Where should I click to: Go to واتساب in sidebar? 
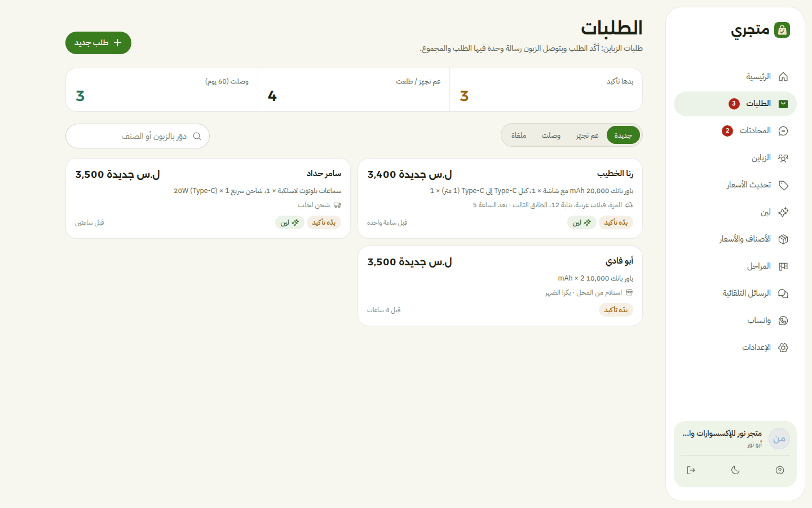pos(735,321)
